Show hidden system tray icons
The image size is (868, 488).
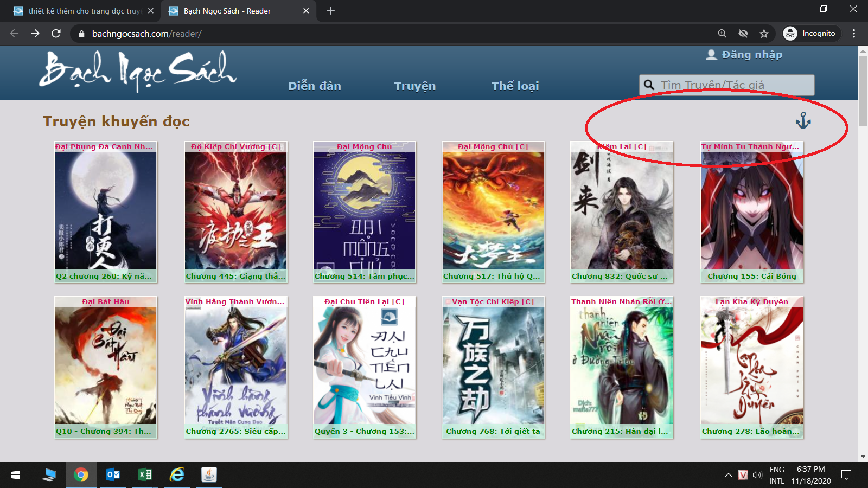728,475
